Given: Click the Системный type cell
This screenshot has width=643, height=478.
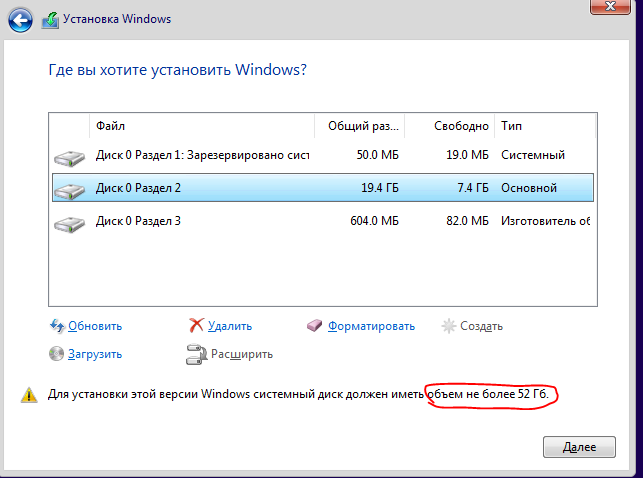Looking at the screenshot, I should click(x=533, y=155).
